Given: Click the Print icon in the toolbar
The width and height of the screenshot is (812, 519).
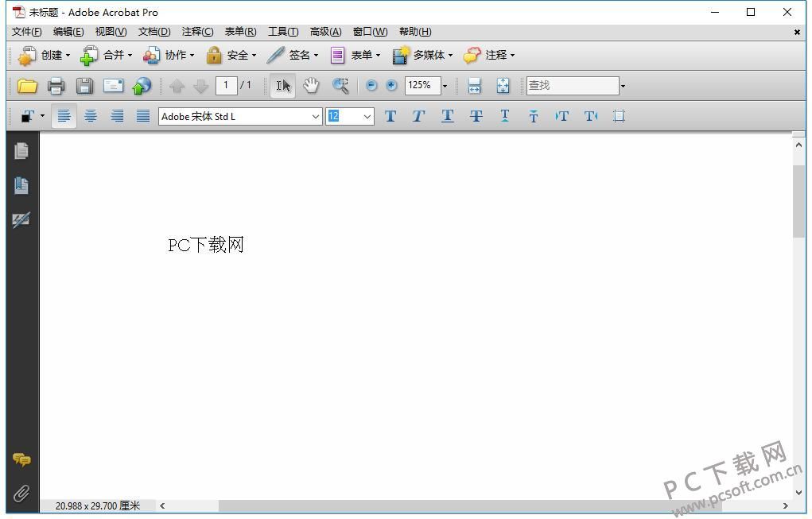Looking at the screenshot, I should (x=56, y=85).
